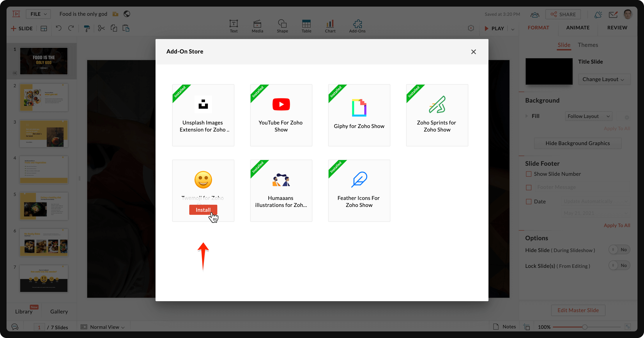This screenshot has width=644, height=338.
Task: Click the red Install button
Action: tap(203, 210)
